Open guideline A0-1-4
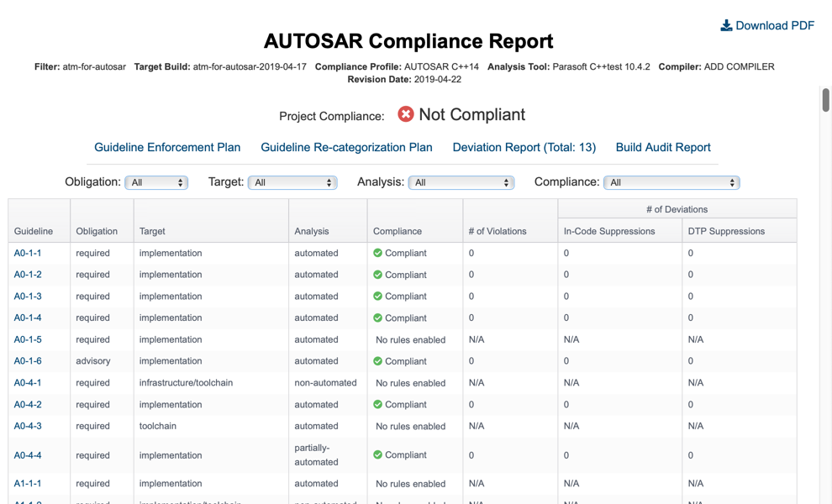This screenshot has width=832, height=504. click(x=28, y=318)
